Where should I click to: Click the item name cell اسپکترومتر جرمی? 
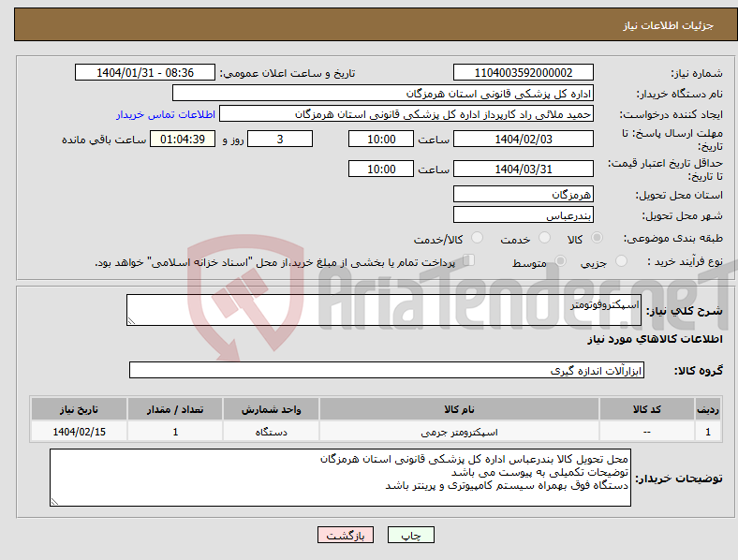(459, 431)
